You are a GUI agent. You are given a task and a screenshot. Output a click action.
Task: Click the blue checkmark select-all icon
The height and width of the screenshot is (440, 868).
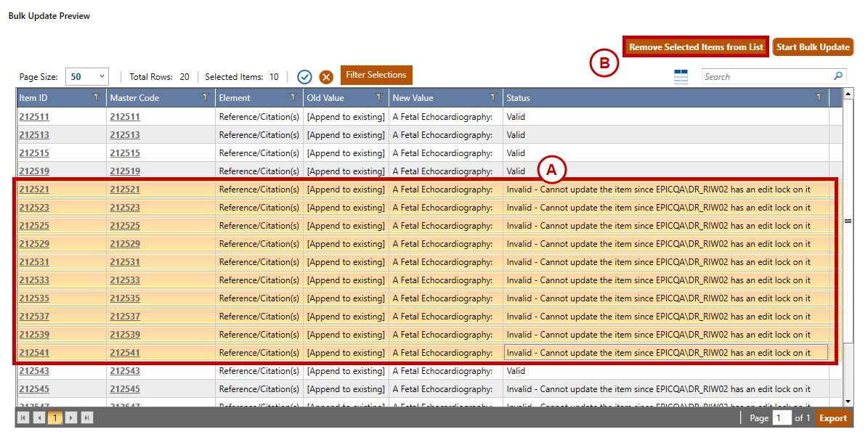click(x=304, y=77)
